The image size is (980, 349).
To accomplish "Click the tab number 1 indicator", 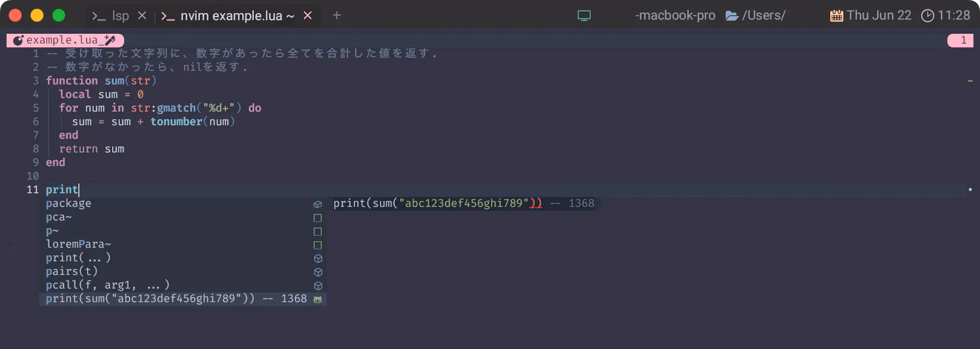I will [960, 40].
